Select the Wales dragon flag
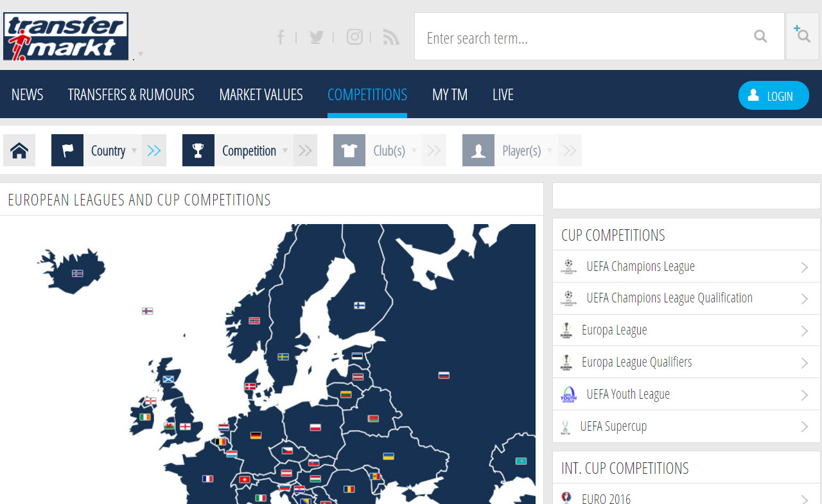The width and height of the screenshot is (822, 504). pos(169,425)
